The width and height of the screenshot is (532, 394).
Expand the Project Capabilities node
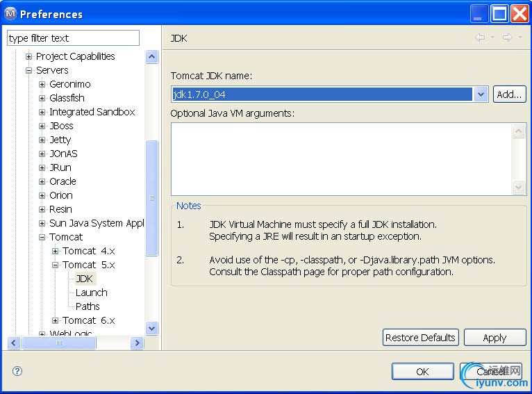click(x=29, y=56)
